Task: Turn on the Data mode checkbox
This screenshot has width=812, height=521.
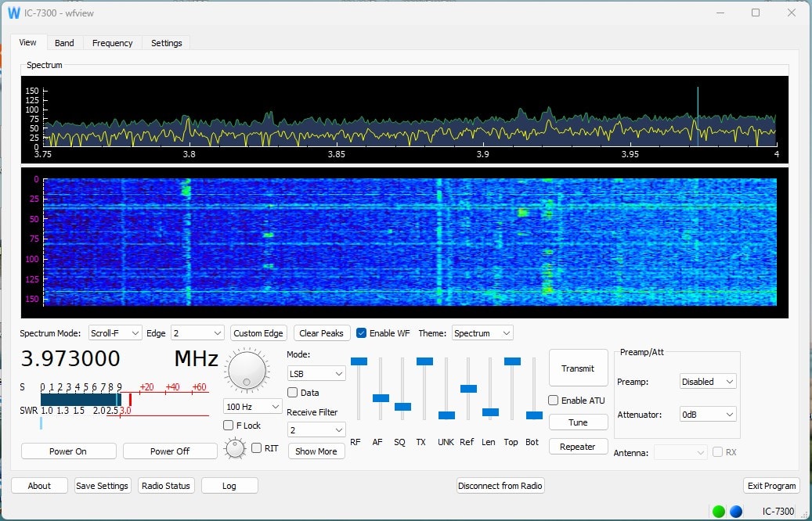Action: tap(293, 393)
